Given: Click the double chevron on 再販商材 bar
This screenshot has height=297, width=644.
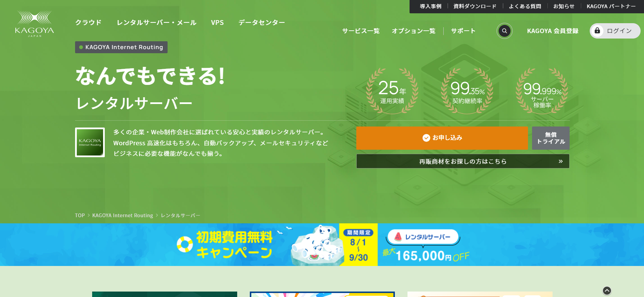Looking at the screenshot, I should click(560, 161).
